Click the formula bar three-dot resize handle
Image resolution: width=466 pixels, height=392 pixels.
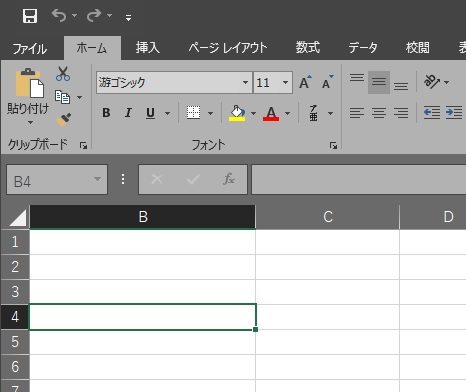(x=123, y=179)
